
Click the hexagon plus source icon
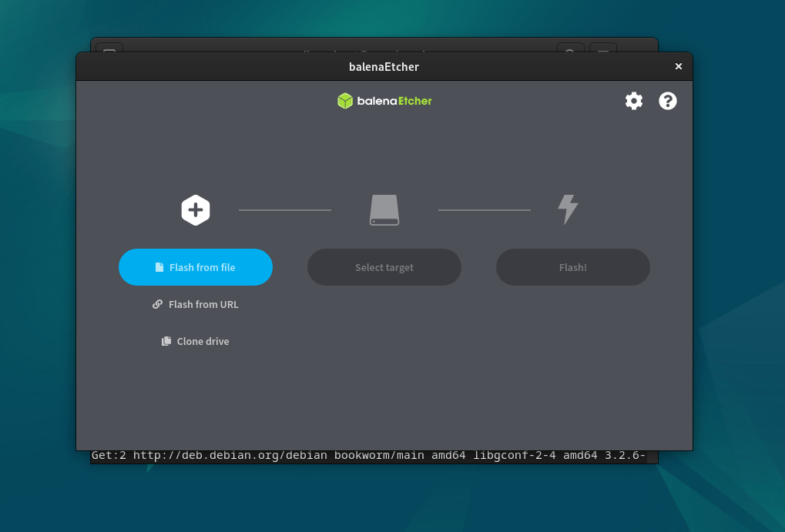click(x=196, y=209)
